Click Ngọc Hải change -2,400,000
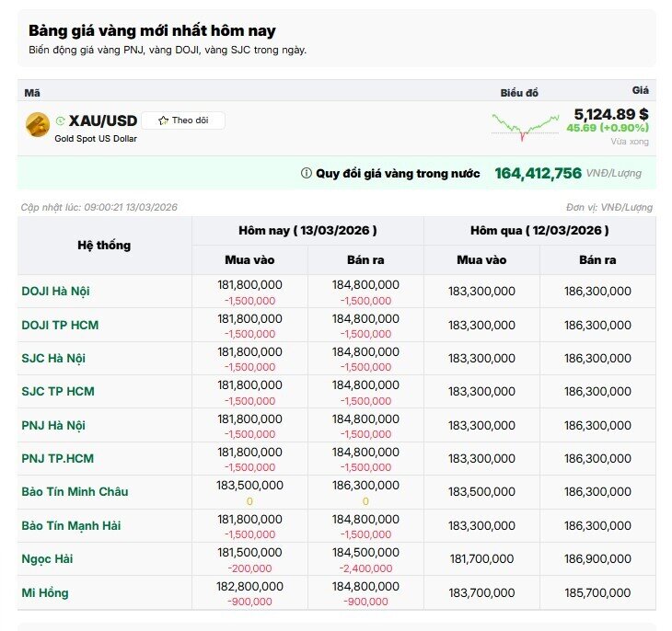672x631 pixels. 365,568
